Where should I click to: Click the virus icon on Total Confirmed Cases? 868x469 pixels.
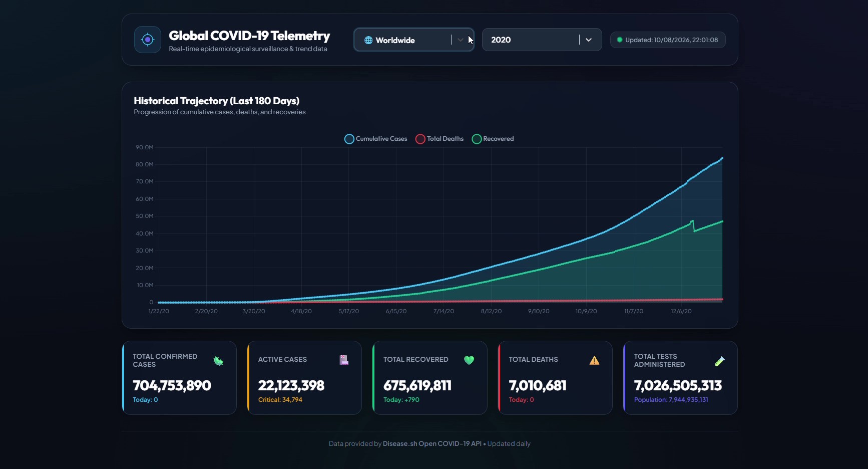point(218,361)
